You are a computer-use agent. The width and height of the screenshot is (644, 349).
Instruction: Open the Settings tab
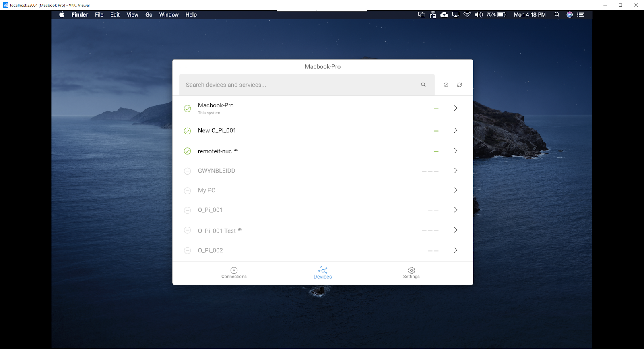(411, 273)
